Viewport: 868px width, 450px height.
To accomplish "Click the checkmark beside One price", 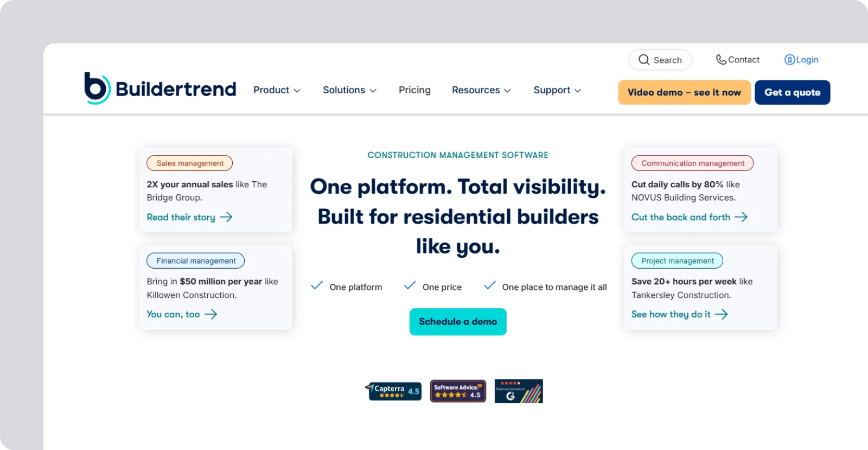I will coord(410,286).
